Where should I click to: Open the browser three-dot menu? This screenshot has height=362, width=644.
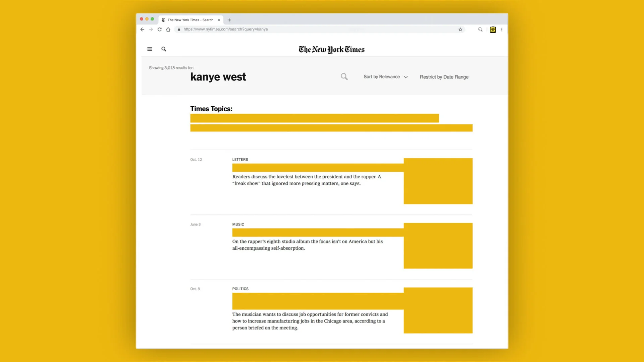(x=502, y=29)
